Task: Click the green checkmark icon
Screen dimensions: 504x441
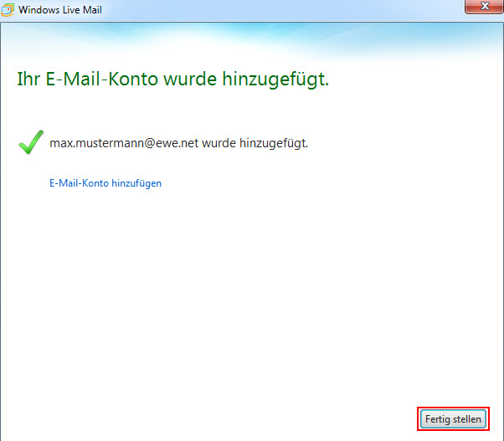Action: [x=31, y=142]
